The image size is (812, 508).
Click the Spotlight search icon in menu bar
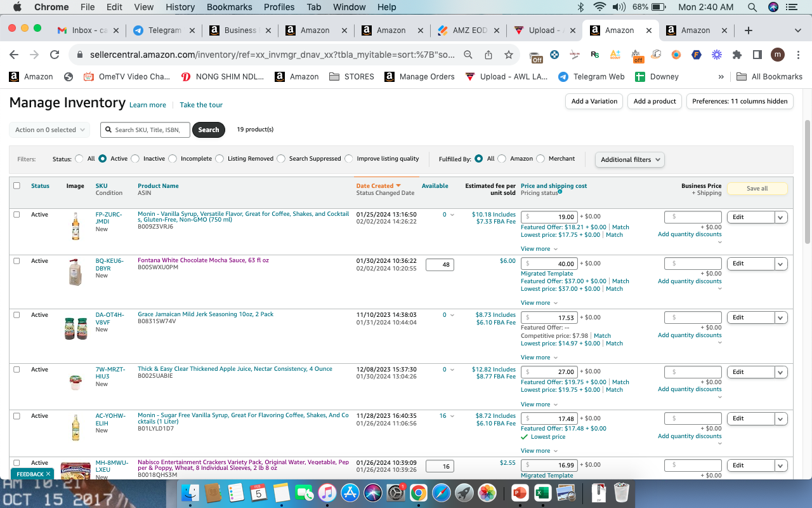(x=752, y=7)
